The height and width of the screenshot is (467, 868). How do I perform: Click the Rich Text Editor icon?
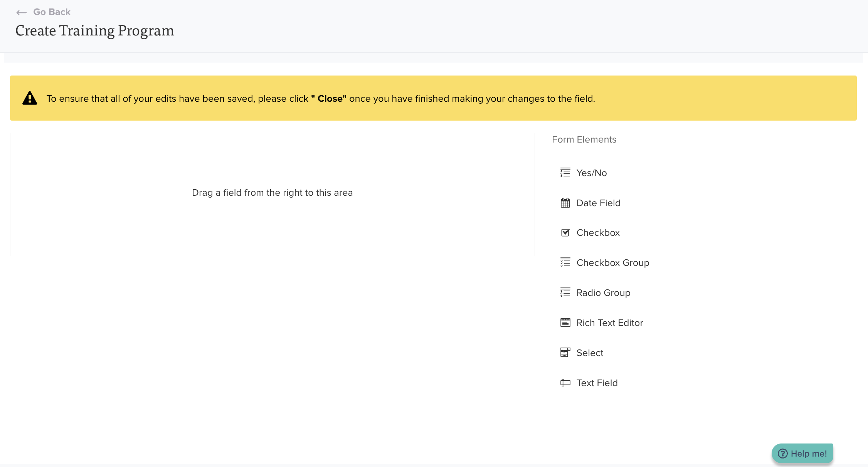click(565, 323)
